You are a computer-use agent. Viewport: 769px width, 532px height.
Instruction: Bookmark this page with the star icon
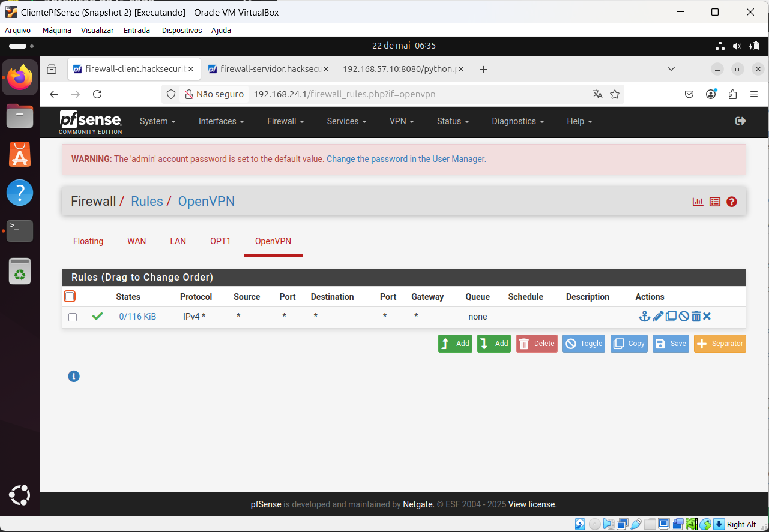coord(614,94)
